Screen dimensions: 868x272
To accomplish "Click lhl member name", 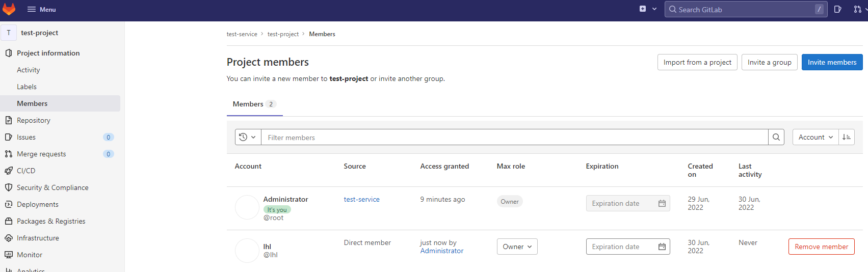I will [267, 247].
